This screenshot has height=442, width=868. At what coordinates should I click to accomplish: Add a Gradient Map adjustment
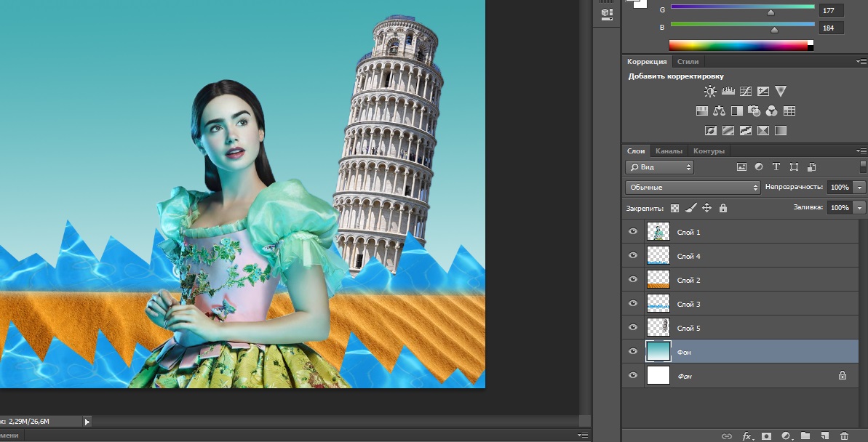click(x=781, y=131)
